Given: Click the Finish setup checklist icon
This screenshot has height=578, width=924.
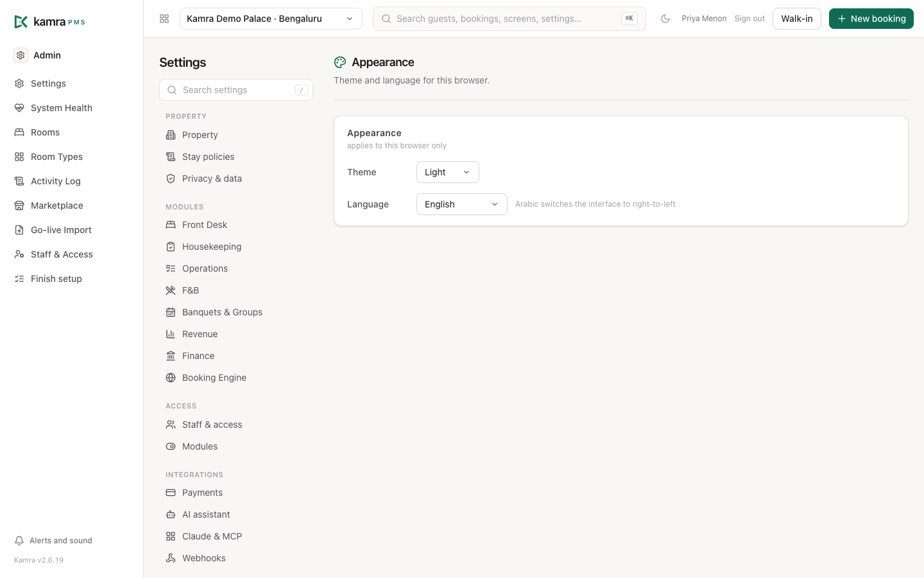Looking at the screenshot, I should click(x=19, y=279).
